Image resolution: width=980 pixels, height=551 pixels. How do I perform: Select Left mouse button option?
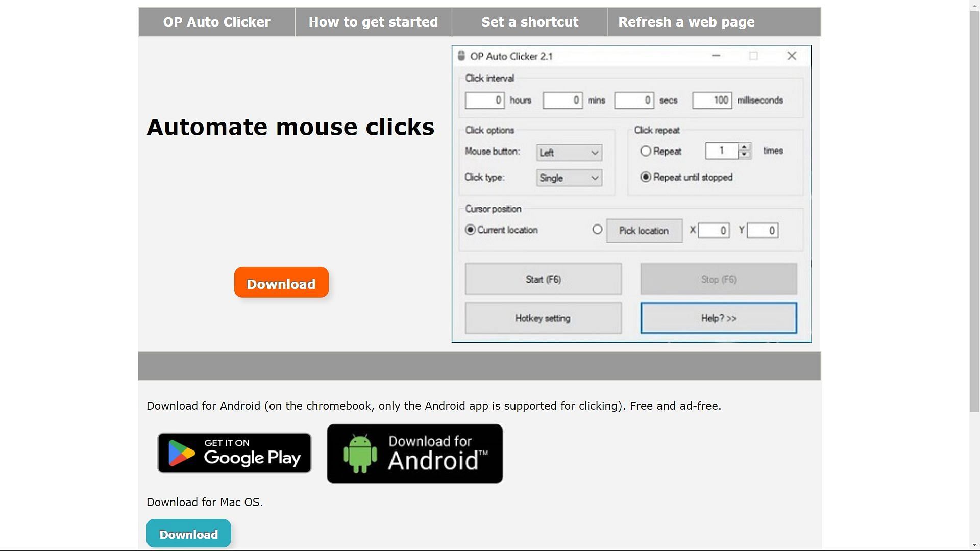(569, 152)
